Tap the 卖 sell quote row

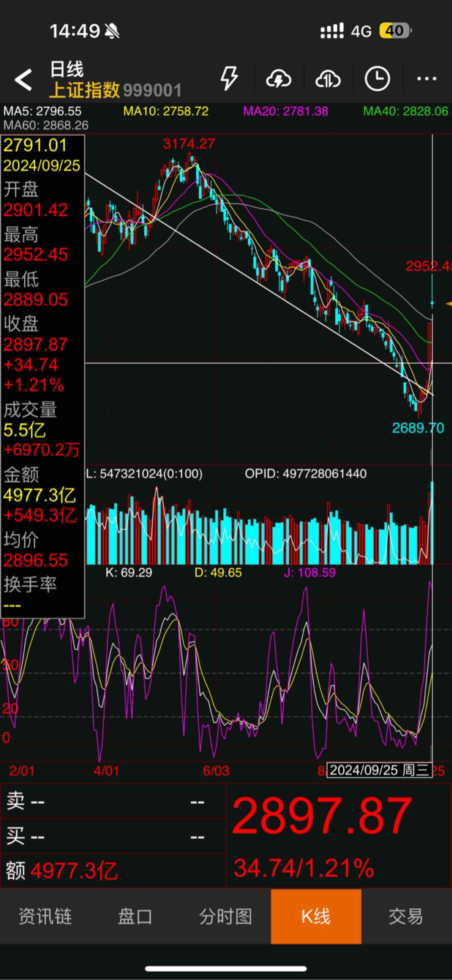(x=113, y=802)
